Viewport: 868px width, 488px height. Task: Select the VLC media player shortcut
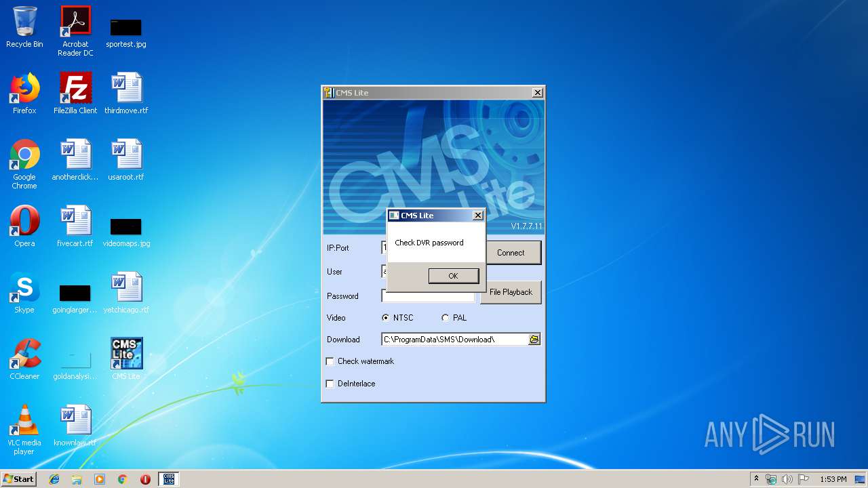tap(24, 430)
